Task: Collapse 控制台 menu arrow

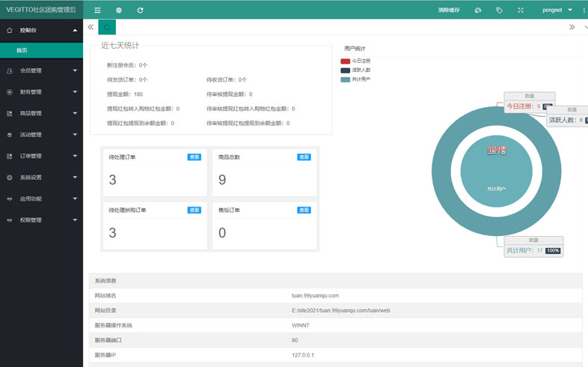Action: click(75, 31)
